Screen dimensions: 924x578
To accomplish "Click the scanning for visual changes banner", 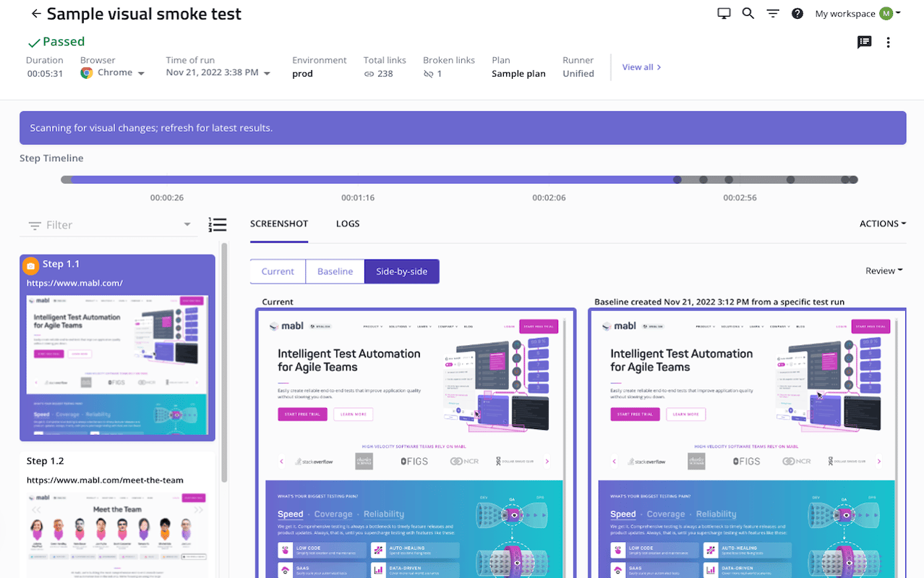I will click(463, 127).
